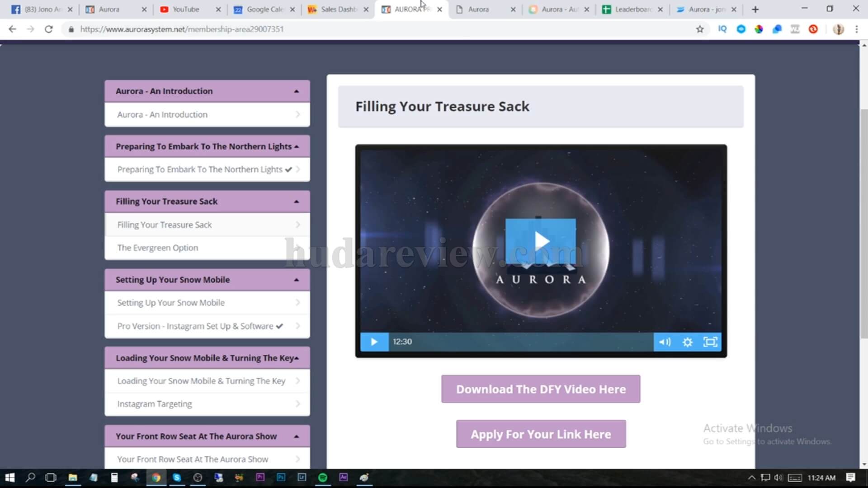Switch to the Aurora - jon tab
This screenshot has width=868, height=488.
[707, 9]
